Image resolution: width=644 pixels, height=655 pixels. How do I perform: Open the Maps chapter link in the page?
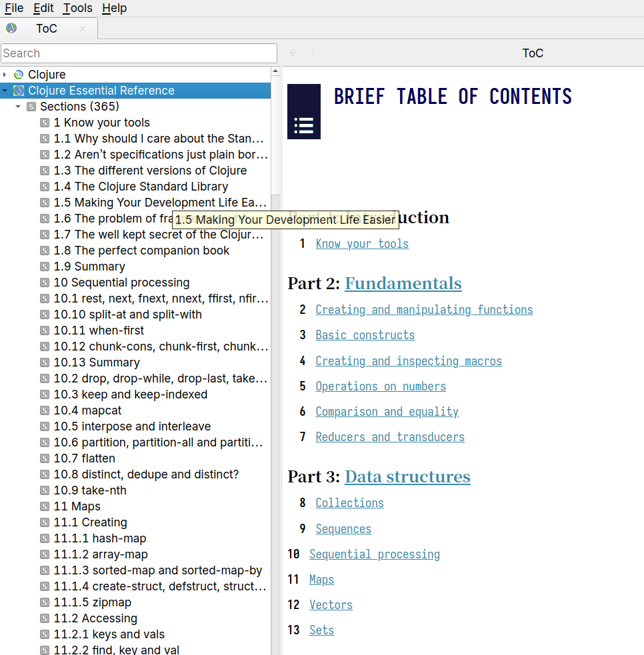pyautogui.click(x=321, y=580)
